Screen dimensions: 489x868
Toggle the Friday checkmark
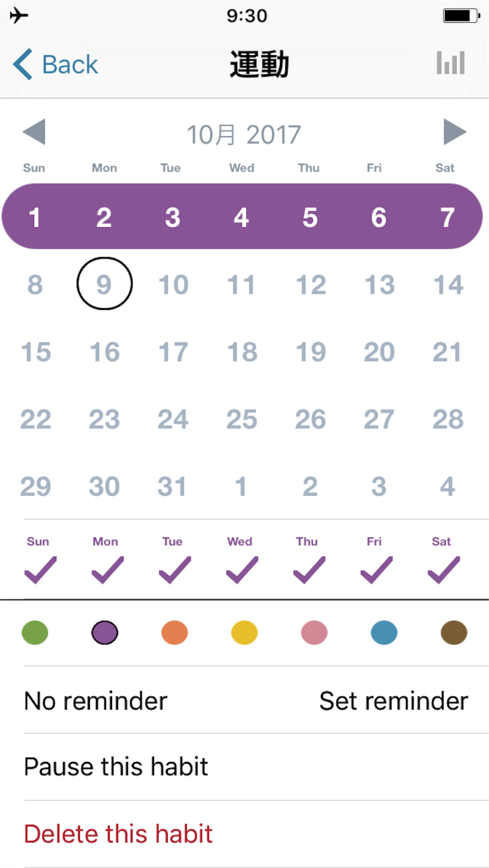[376, 570]
